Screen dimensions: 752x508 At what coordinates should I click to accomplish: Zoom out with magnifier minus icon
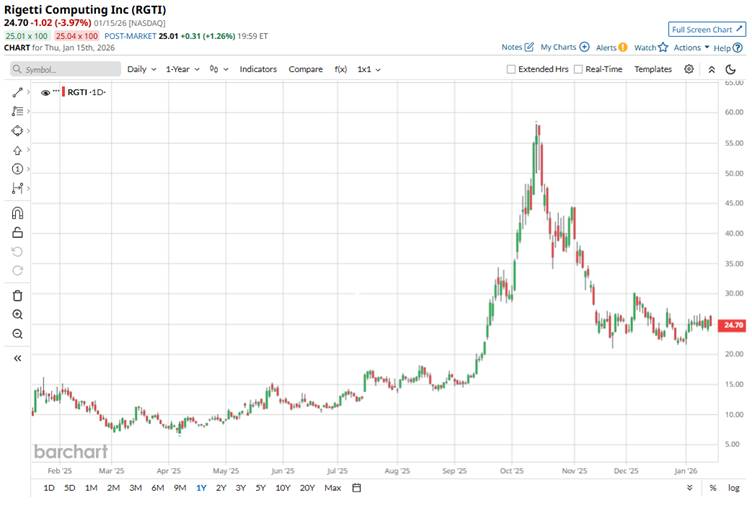point(18,334)
